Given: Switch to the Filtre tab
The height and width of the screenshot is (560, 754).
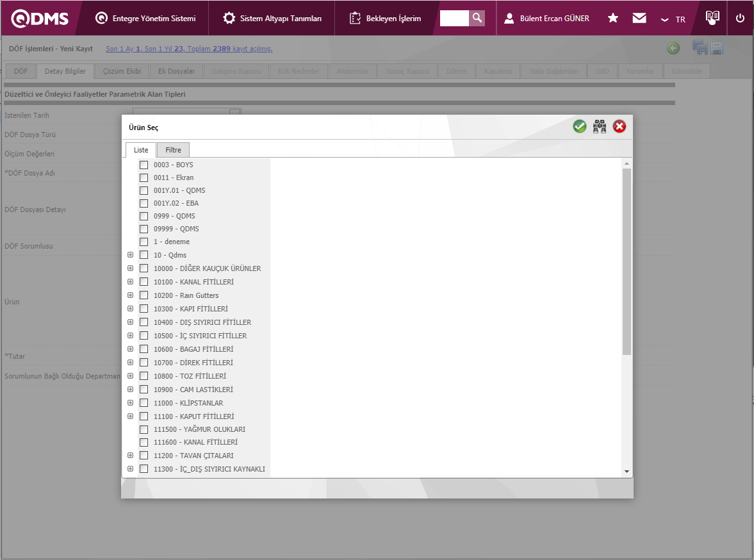Looking at the screenshot, I should click(173, 150).
